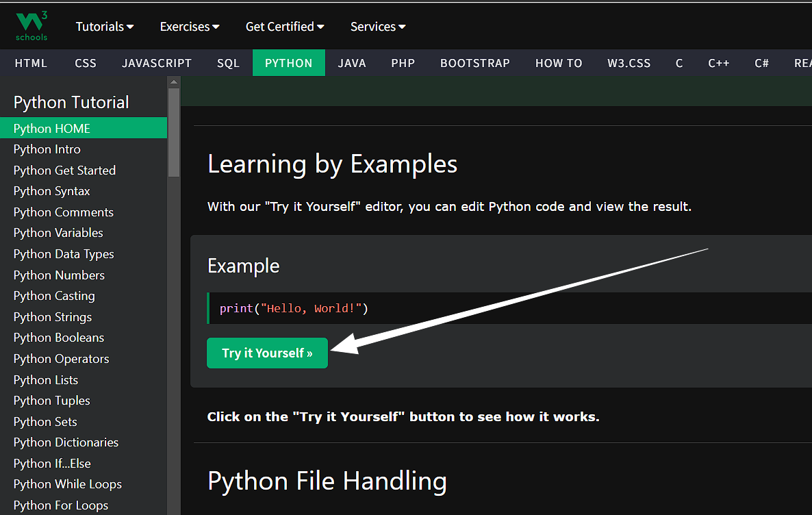Open the Exercises dropdown menu
This screenshot has width=812, height=515.
coord(189,27)
